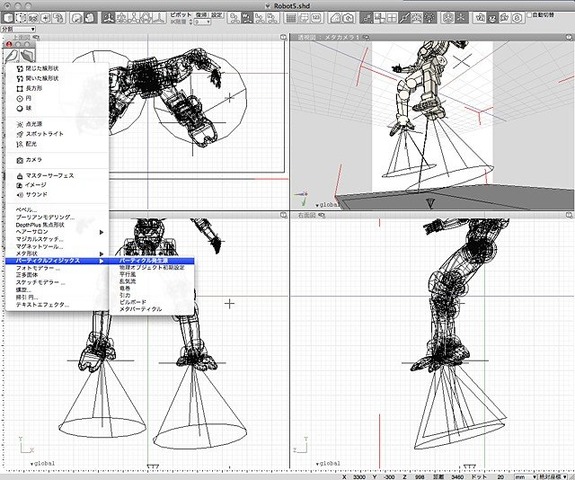Select カメラ menu item
This screenshot has height=480, width=575.
click(x=57, y=160)
